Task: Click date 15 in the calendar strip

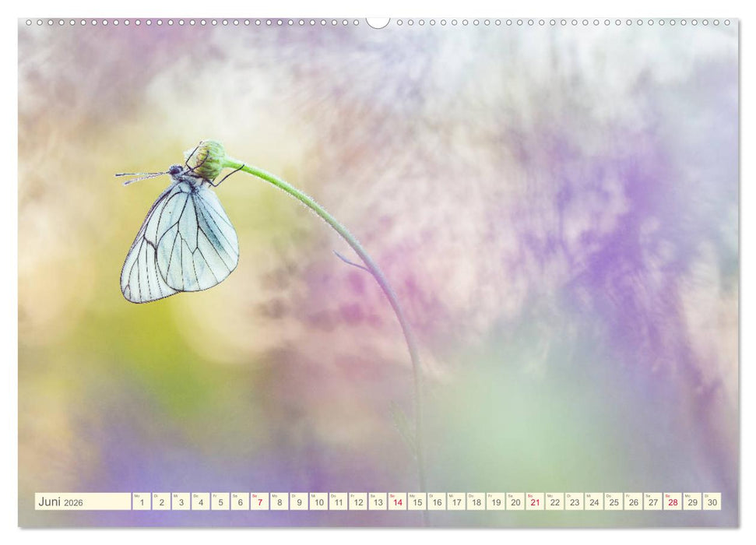Action: pos(418,501)
